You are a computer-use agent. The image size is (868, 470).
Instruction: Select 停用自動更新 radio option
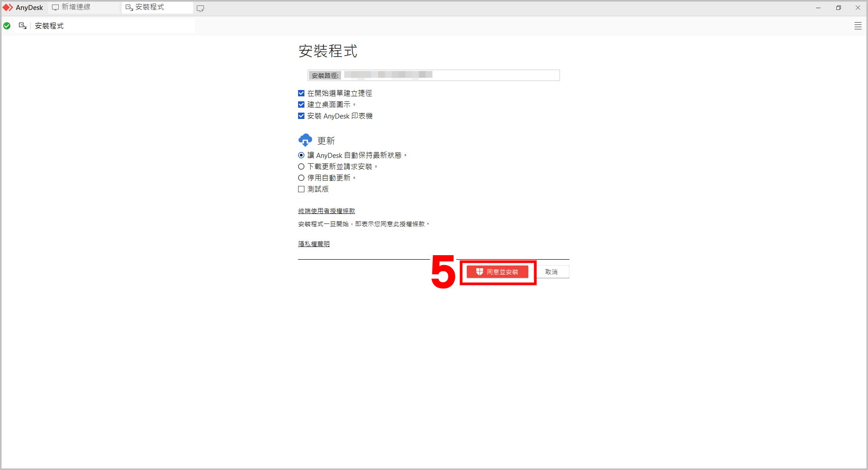pos(301,178)
